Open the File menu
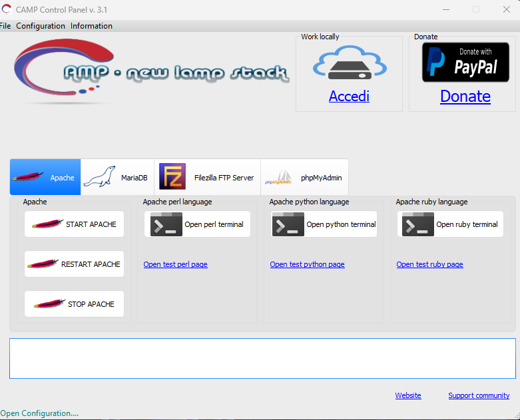This screenshot has height=420, width=520. [x=5, y=26]
